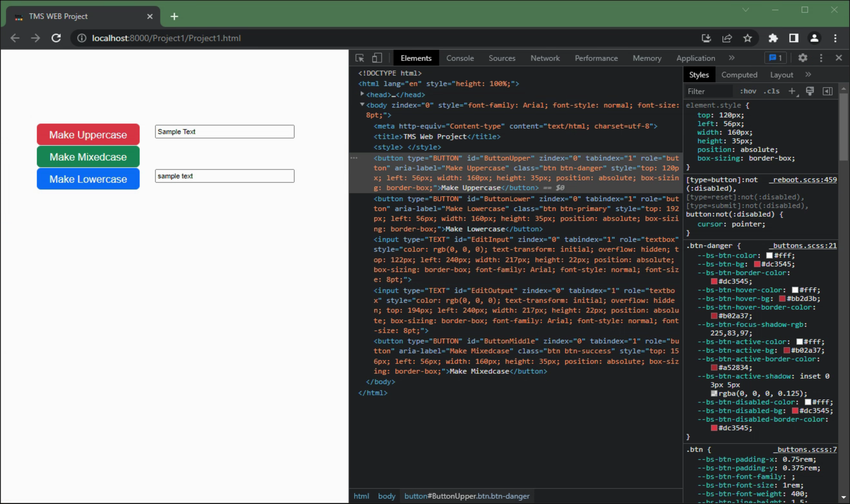Click the inspect element cursor icon
The width and height of the screenshot is (850, 504).
click(x=360, y=57)
